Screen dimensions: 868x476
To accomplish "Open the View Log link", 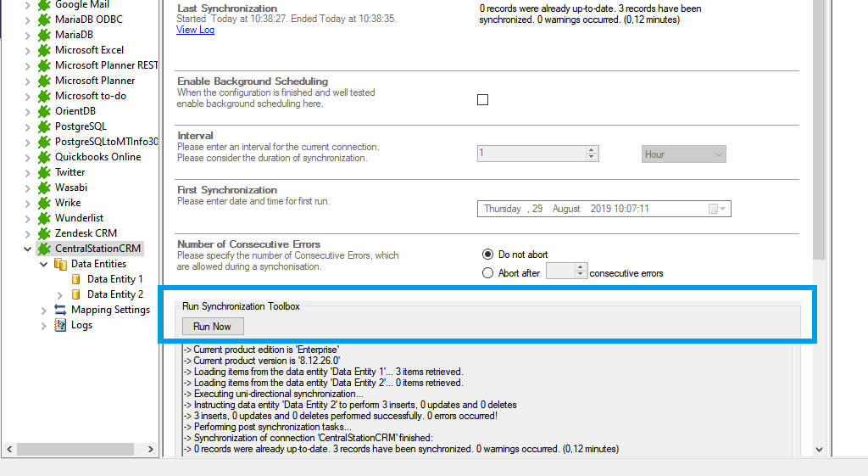I will click(195, 30).
